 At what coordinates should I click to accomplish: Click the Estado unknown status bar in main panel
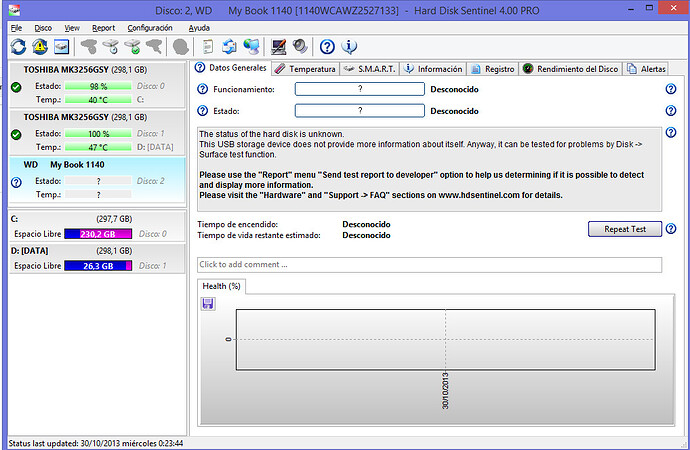tap(360, 110)
